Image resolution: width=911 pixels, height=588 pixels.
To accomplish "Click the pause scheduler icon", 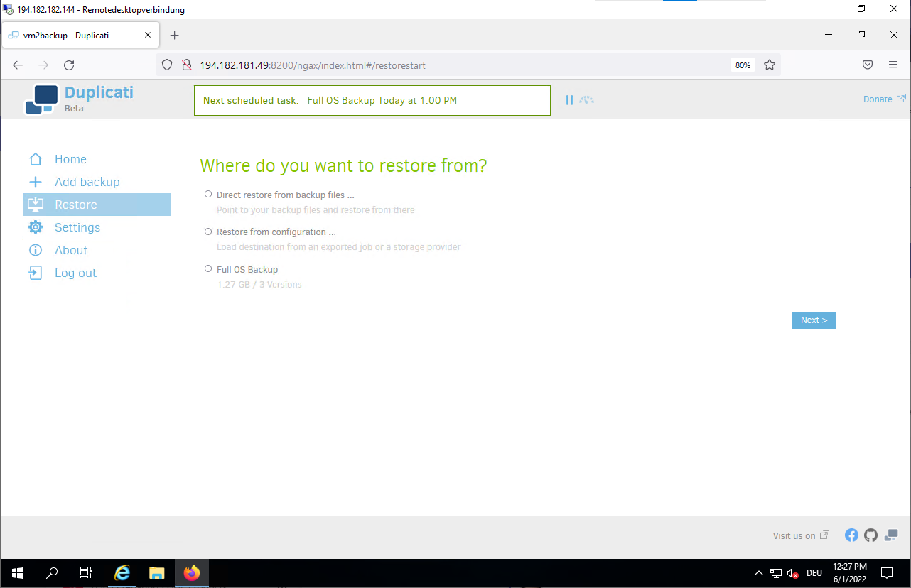I will pos(569,100).
